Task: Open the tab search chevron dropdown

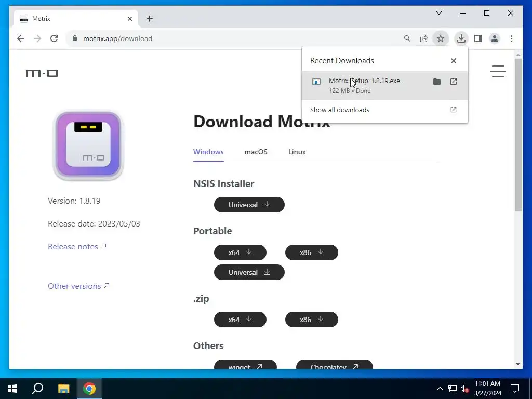Action: click(439, 13)
